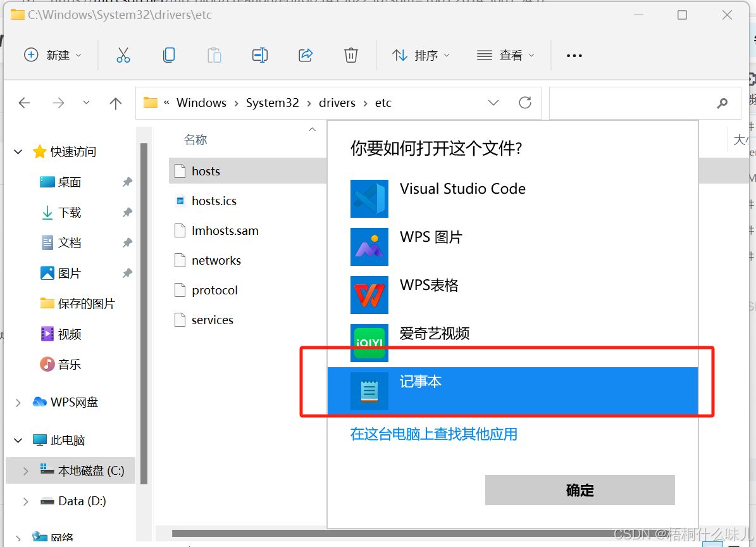
Task: Select the Visual Studio Code icon
Action: click(369, 199)
